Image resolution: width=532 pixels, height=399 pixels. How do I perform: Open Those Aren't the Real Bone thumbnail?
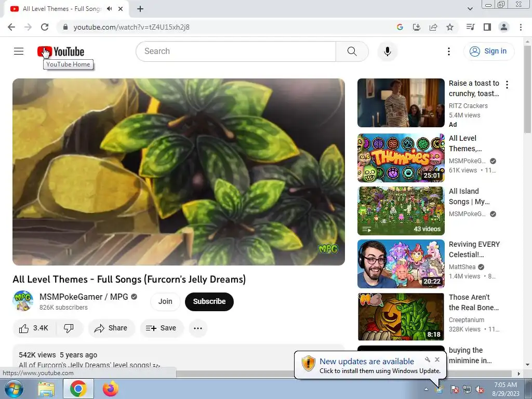point(401,317)
